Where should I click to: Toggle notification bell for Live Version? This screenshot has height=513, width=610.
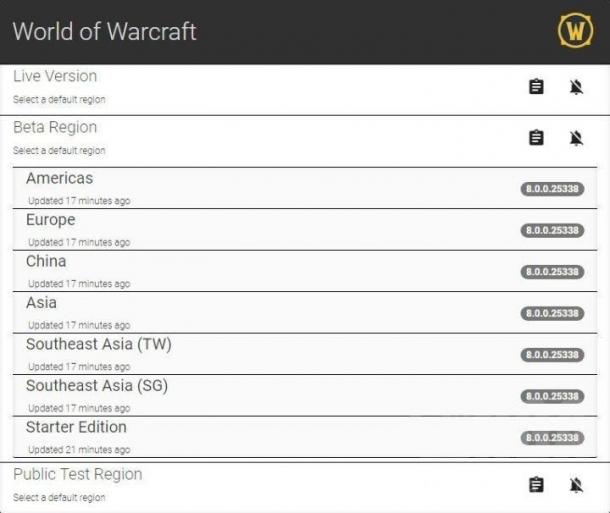(x=576, y=86)
